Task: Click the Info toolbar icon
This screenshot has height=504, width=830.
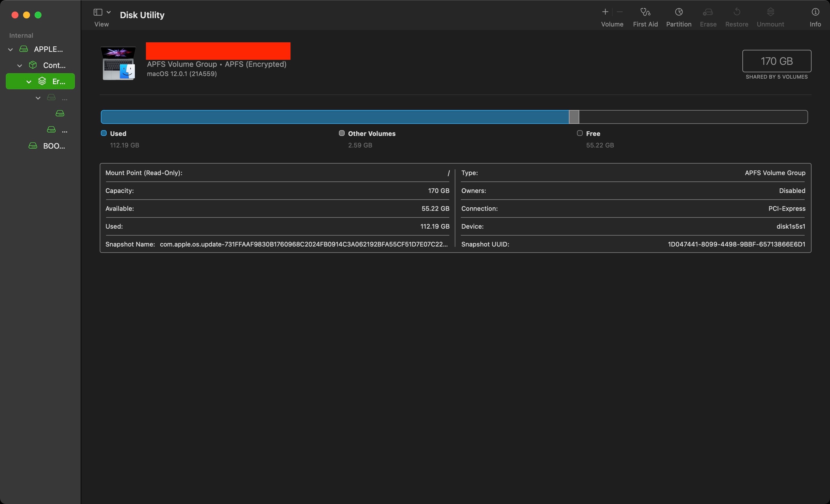Action: click(x=815, y=12)
